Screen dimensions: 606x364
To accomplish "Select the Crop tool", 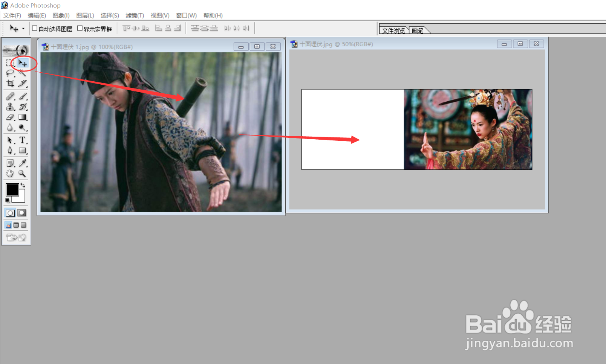I will tap(10, 84).
